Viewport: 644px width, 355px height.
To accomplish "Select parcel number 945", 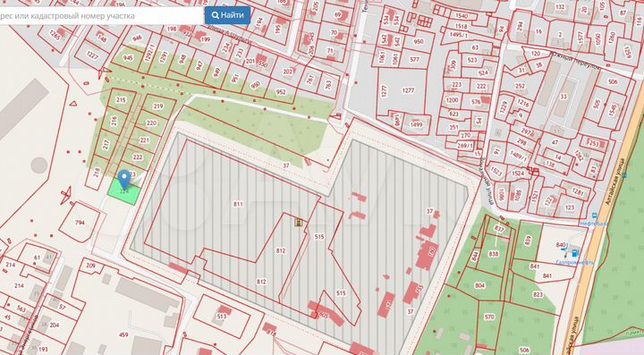I will click(x=128, y=58).
